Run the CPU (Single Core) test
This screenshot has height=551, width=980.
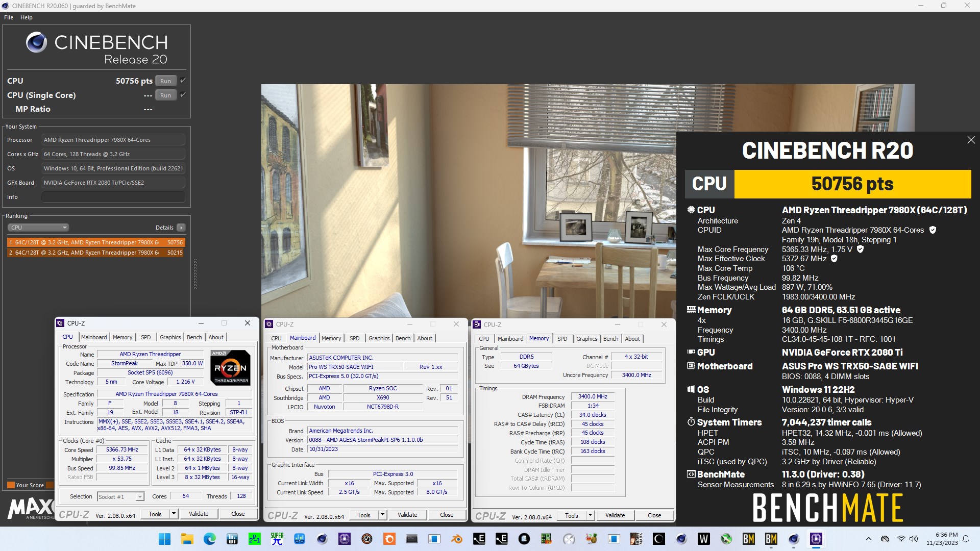pos(165,95)
